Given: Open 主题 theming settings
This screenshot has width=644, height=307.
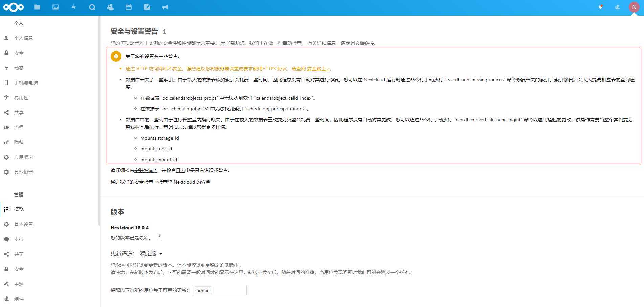Looking at the screenshot, I should point(49,284).
